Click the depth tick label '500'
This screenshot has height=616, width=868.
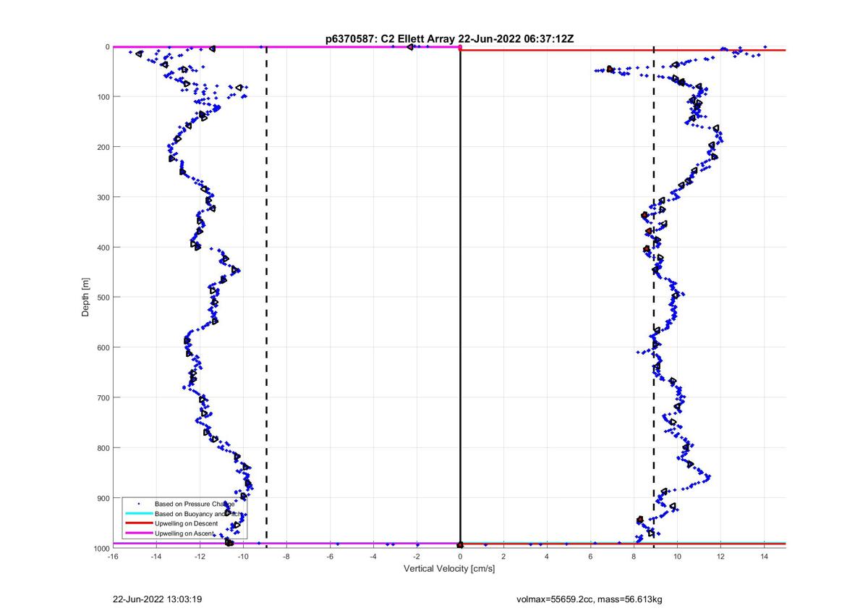(103, 298)
